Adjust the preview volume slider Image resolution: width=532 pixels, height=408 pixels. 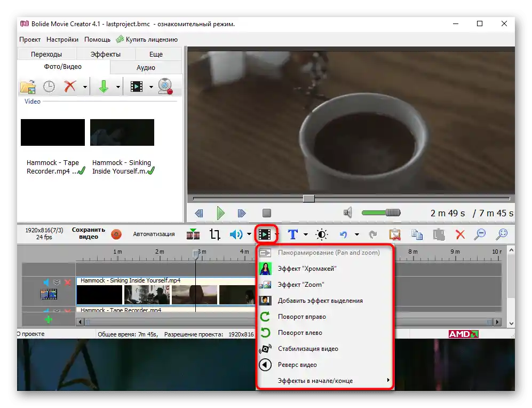tap(382, 213)
